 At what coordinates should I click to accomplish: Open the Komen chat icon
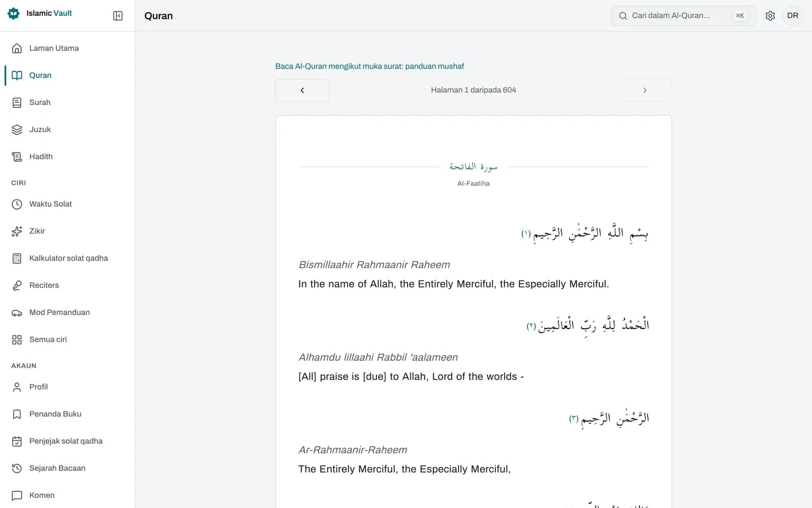pos(17,495)
